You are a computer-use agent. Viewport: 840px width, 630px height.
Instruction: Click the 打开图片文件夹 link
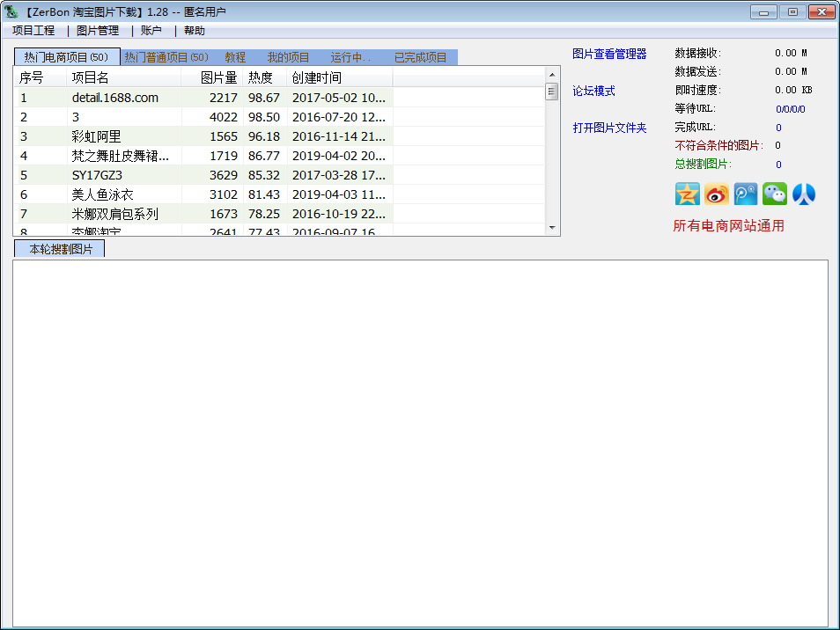click(x=609, y=128)
